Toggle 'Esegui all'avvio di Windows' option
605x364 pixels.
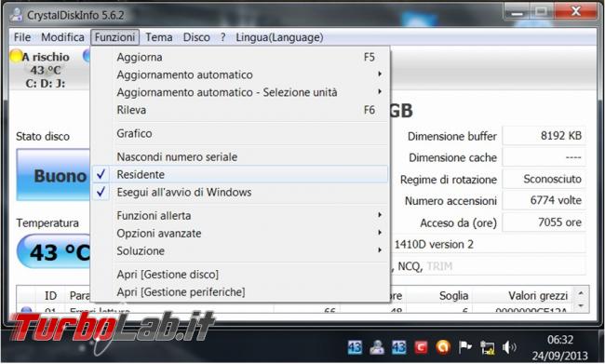[240, 192]
